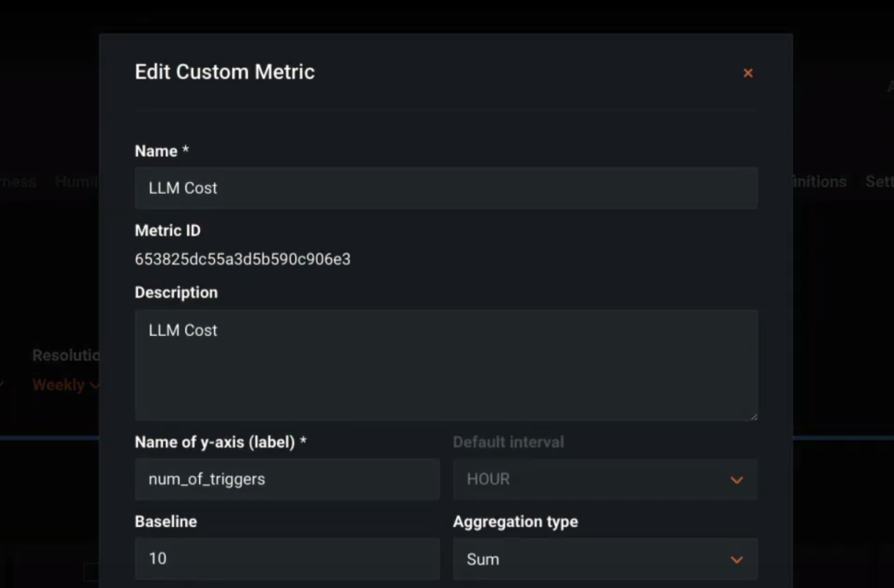Switch to the partially visible Settings tab

click(878, 181)
